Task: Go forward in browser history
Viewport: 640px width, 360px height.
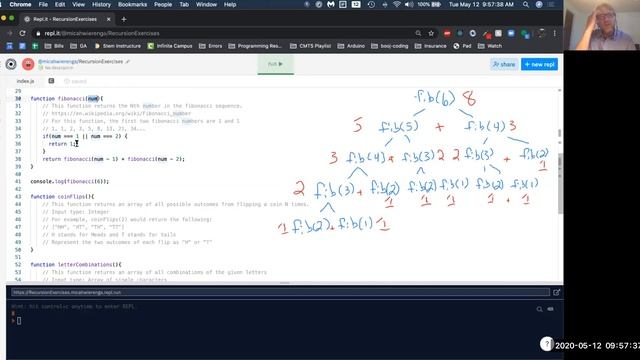Action: [9, 33]
